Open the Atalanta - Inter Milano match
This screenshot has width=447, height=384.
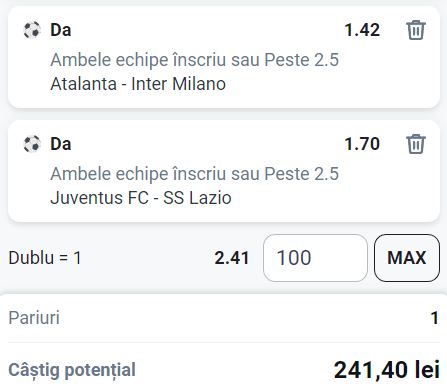(x=138, y=84)
